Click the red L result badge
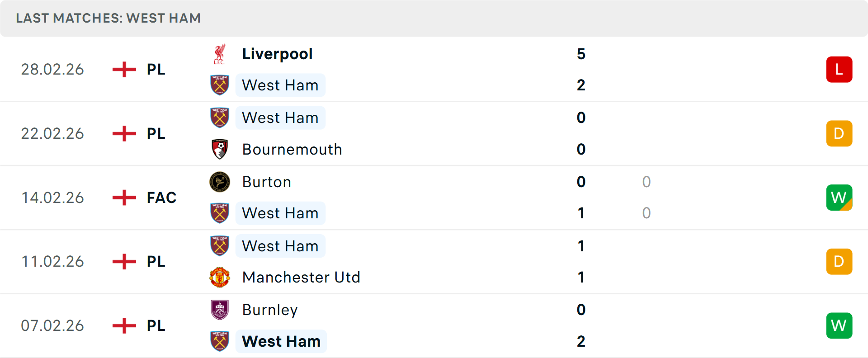The height and width of the screenshot is (358, 868). pos(839,69)
